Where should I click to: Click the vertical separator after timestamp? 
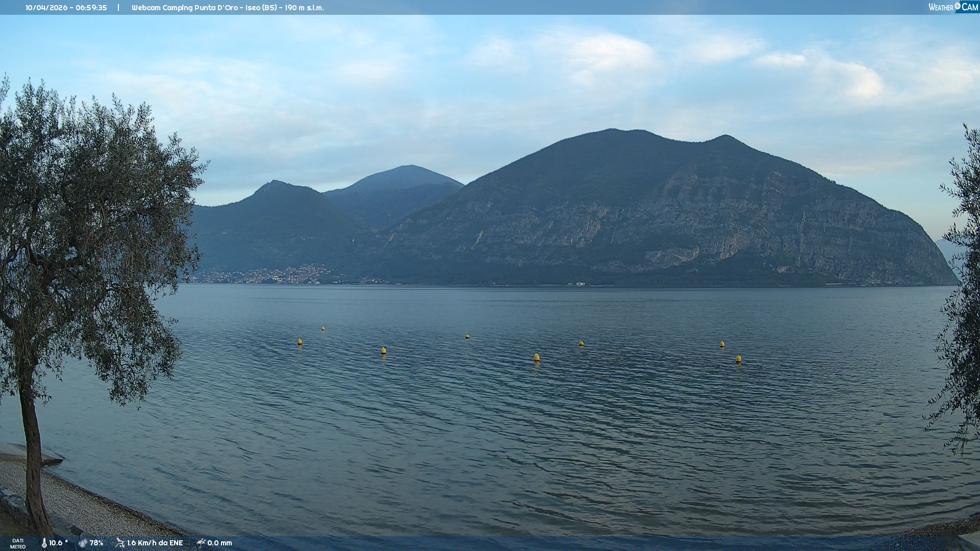[x=118, y=8]
